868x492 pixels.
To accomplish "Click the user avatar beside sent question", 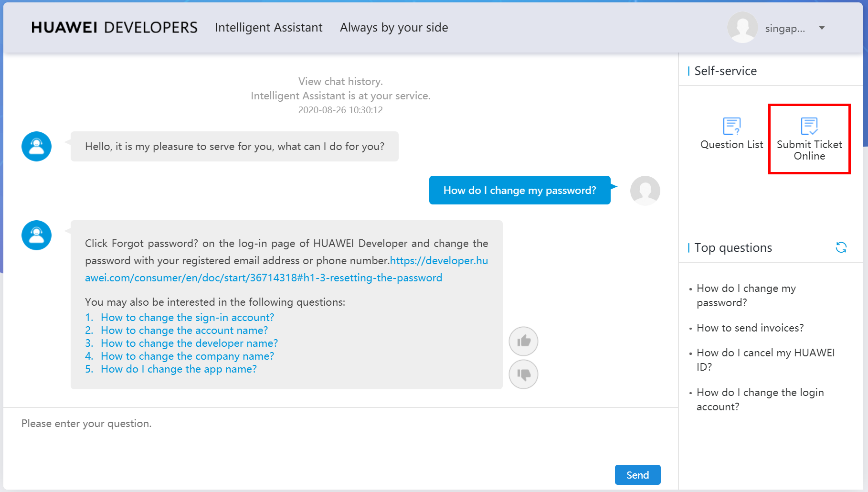I will [x=645, y=191].
